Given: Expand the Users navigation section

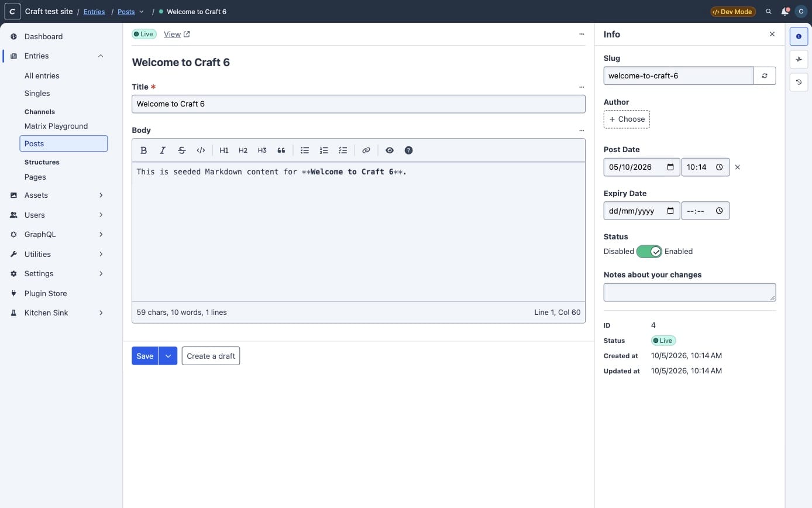Looking at the screenshot, I should (x=101, y=215).
